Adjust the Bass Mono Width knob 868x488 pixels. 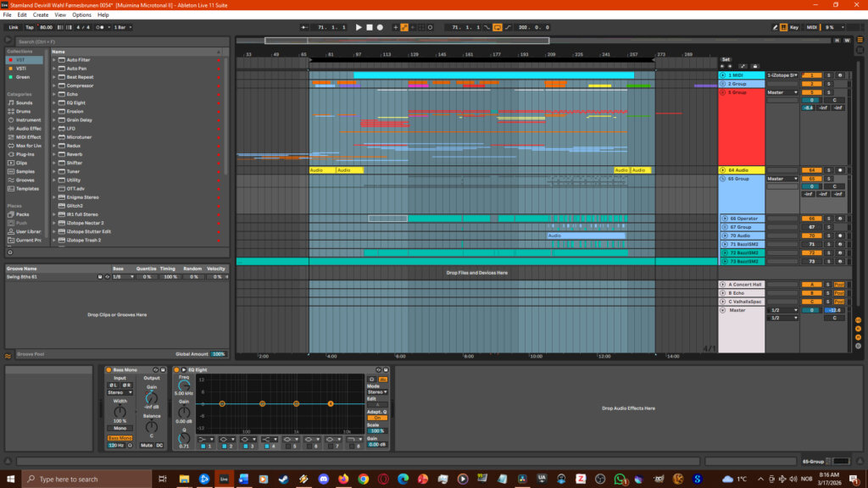120,411
